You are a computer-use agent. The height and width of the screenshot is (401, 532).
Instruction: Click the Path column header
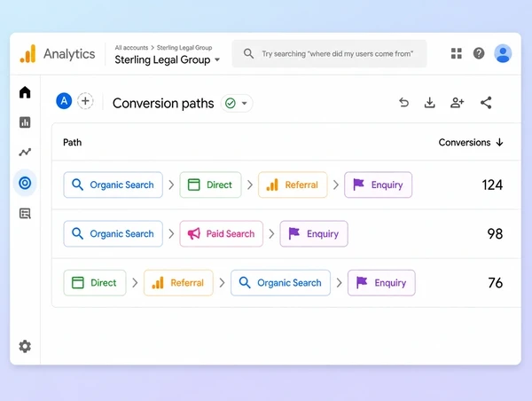73,142
